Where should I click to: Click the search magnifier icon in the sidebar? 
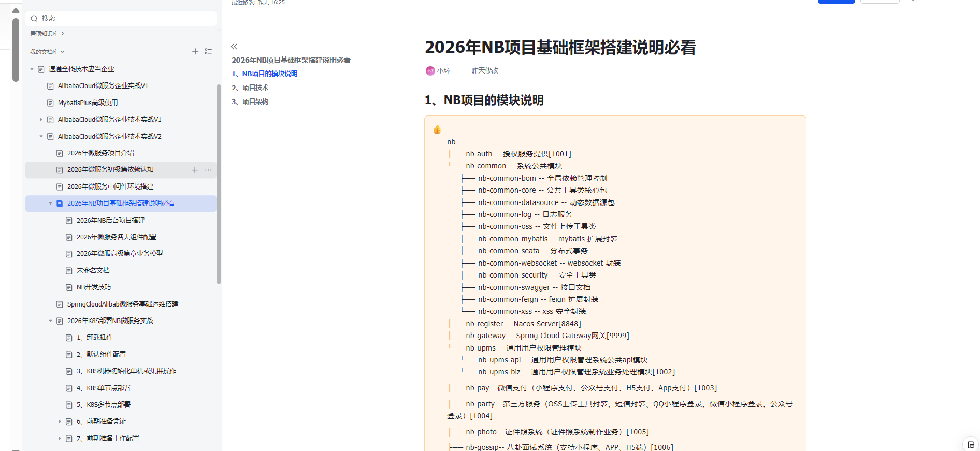(34, 19)
